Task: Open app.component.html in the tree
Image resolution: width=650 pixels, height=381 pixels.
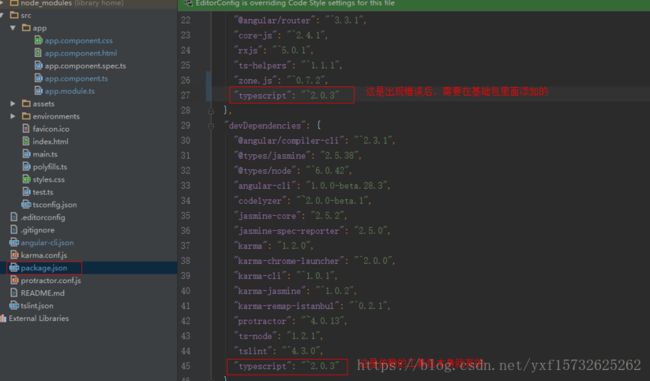Action: tap(81, 53)
